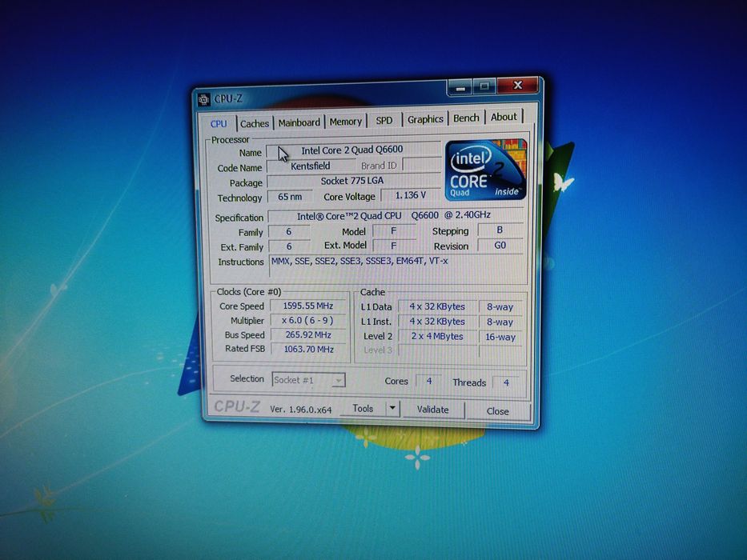Click the Model value F
Image resolution: width=747 pixels, height=560 pixels.
[x=393, y=231]
